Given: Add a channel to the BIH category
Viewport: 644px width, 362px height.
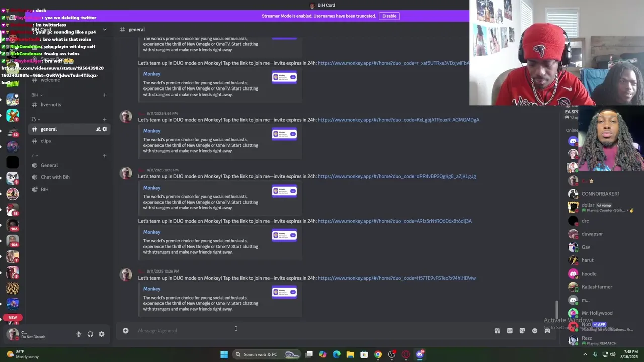Looking at the screenshot, I should [x=105, y=95].
